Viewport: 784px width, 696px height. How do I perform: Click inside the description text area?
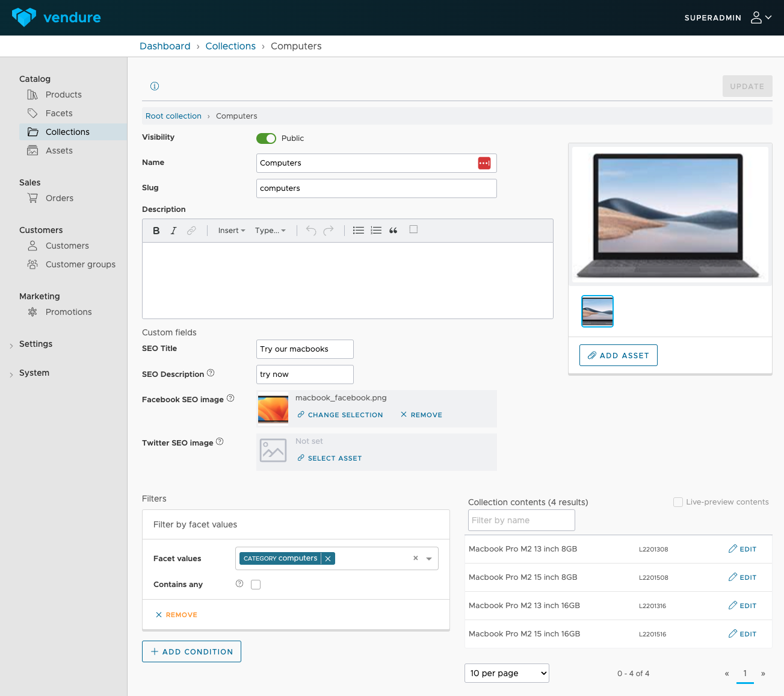[x=348, y=281]
